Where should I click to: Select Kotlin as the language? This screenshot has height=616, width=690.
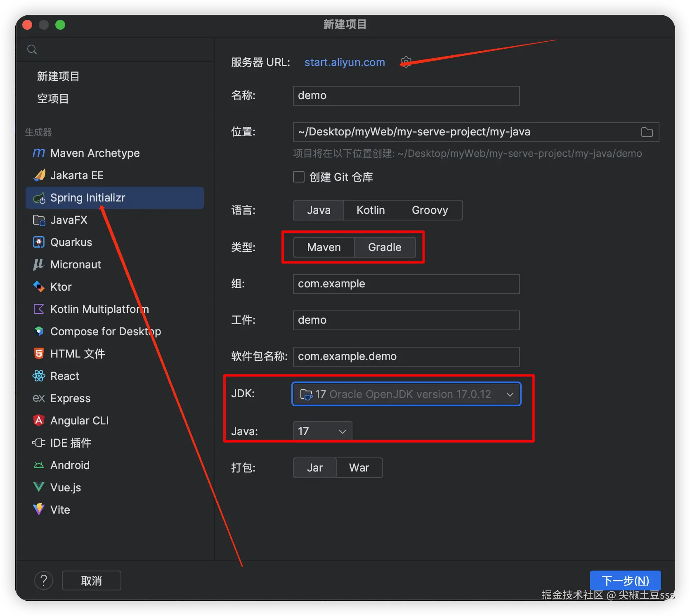pyautogui.click(x=371, y=210)
